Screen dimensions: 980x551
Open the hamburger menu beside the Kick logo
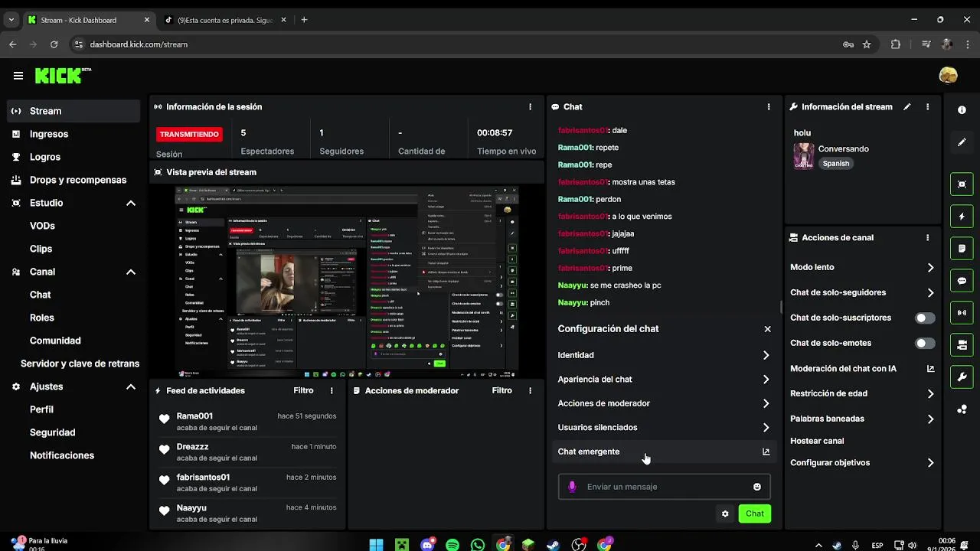coord(18,76)
